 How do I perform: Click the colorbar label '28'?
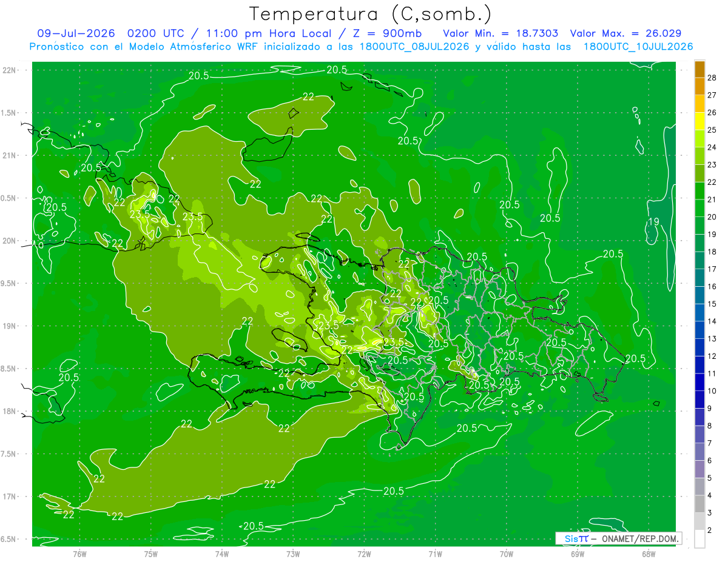click(x=712, y=78)
